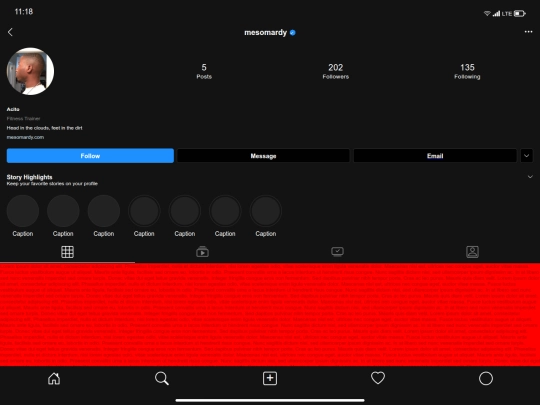The image size is (540, 405).
Task: Open the Search page
Action: tap(162, 378)
